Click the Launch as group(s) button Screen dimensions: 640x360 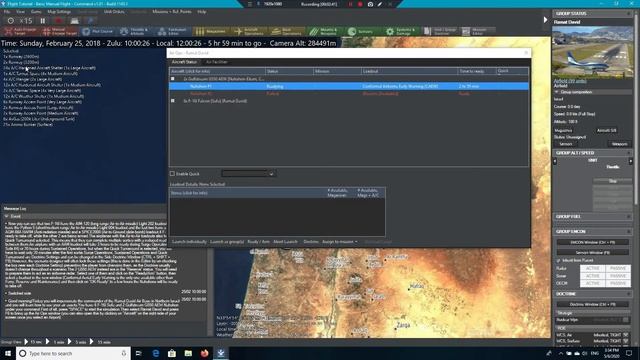(x=227, y=242)
